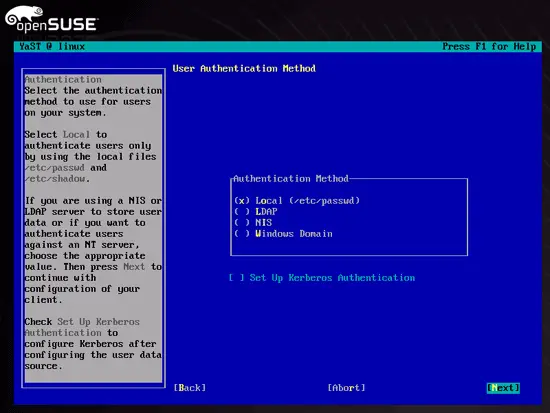Click the grayed 'Local' word in help text
550x413 pixels.
pyautogui.click(x=76, y=135)
